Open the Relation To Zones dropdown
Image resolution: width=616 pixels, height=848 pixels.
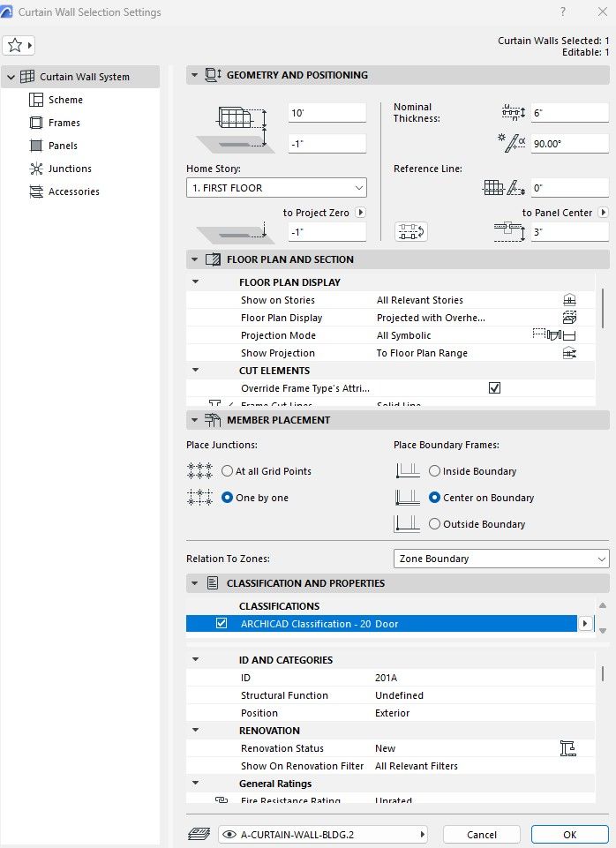point(501,559)
